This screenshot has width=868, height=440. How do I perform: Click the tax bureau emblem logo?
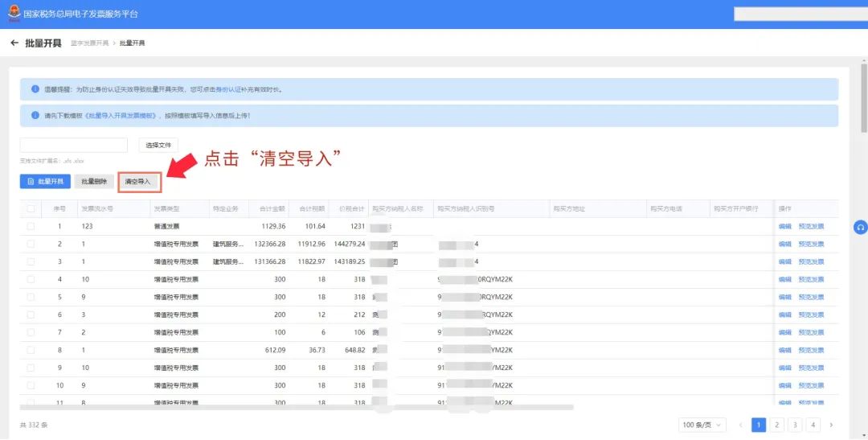(x=14, y=13)
